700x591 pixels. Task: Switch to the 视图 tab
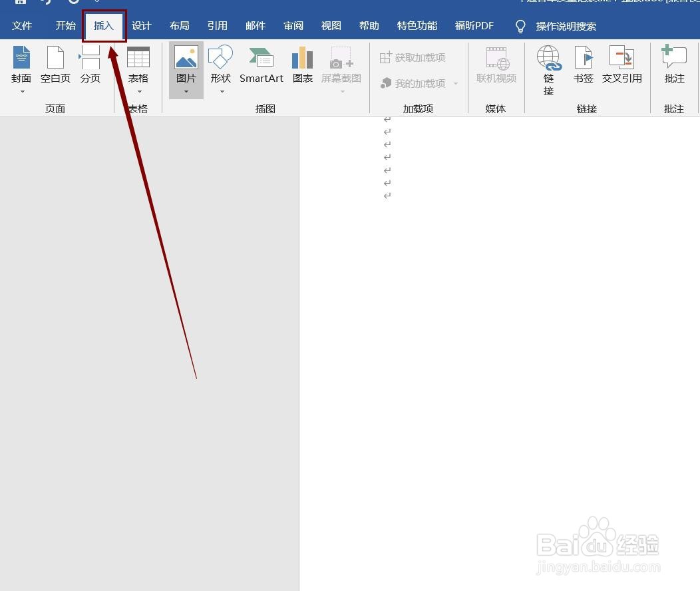331,25
